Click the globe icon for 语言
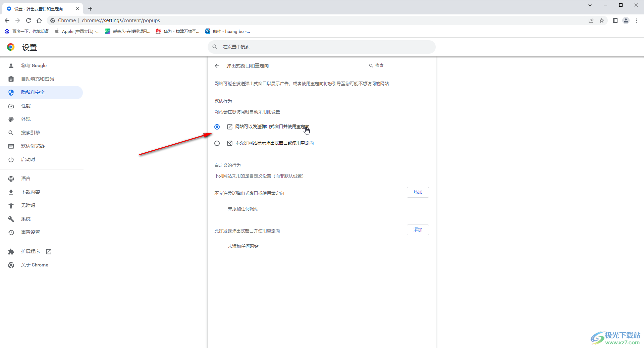The image size is (644, 348). tap(11, 179)
